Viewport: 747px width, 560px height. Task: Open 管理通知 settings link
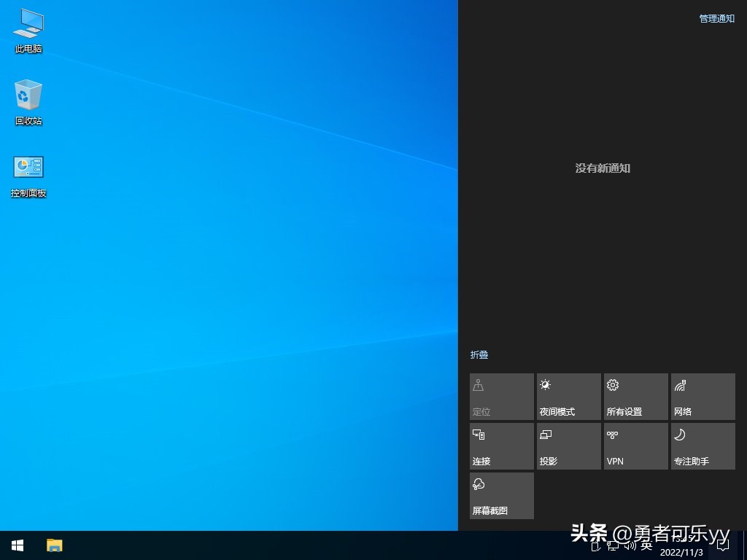[716, 18]
